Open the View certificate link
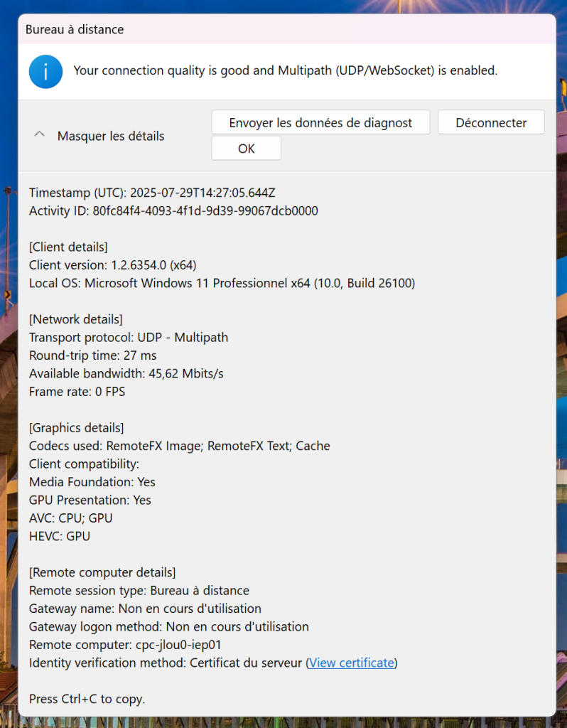This screenshot has width=567, height=728. (x=351, y=663)
